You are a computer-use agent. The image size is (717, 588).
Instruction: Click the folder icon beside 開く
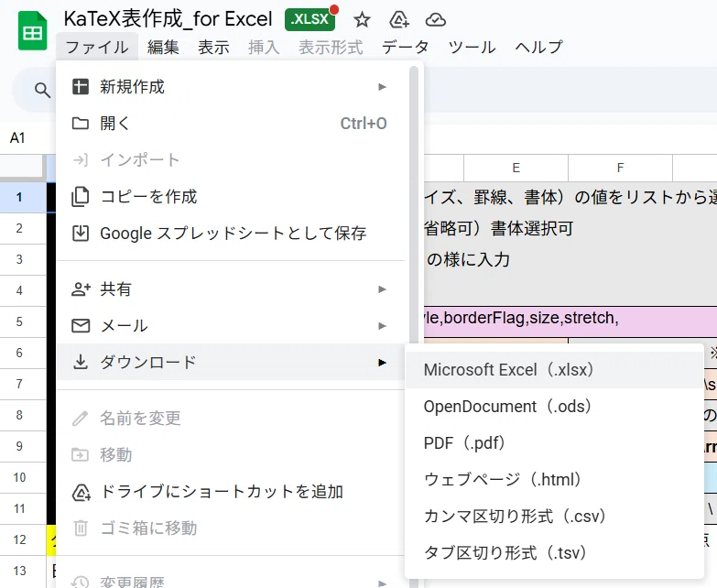coord(81,123)
